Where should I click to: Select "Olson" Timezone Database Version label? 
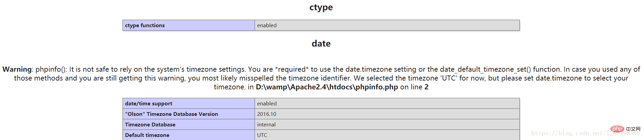pyautogui.click(x=189, y=114)
